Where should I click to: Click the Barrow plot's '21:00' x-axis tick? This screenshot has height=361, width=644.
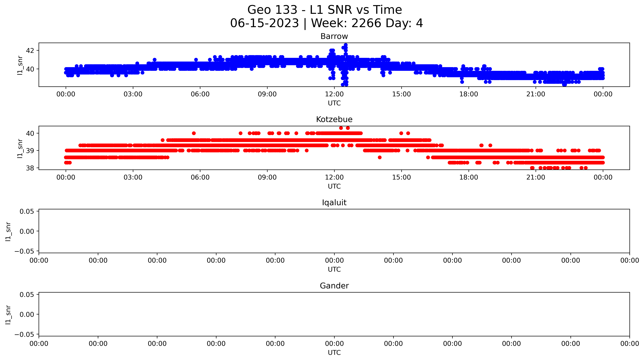pyautogui.click(x=536, y=94)
